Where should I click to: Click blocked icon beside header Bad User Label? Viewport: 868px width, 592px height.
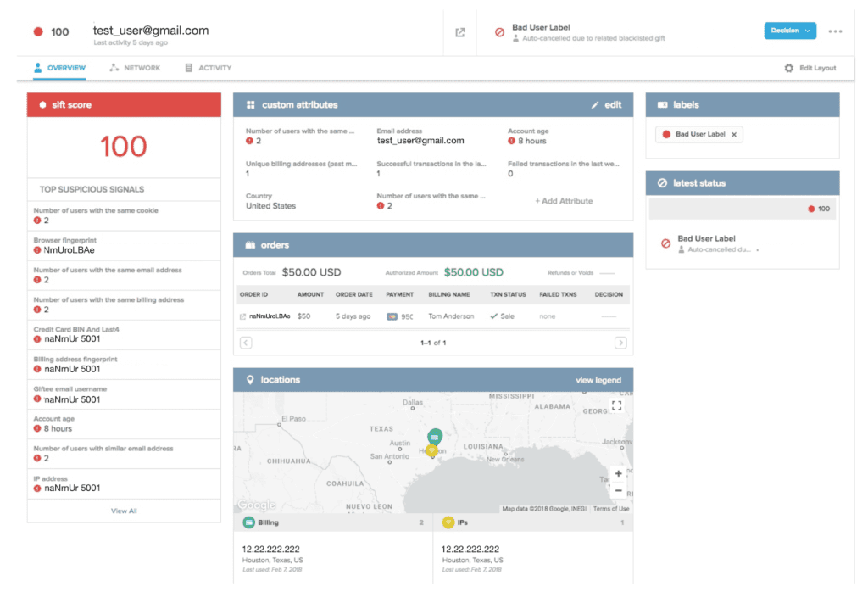click(499, 33)
